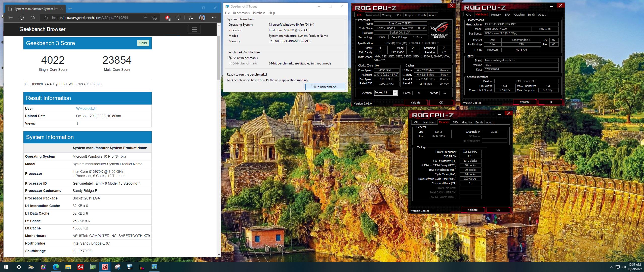This screenshot has height=272, width=644.
Task: Click the Core Voltage 1.352 V field
Action: [417, 37]
